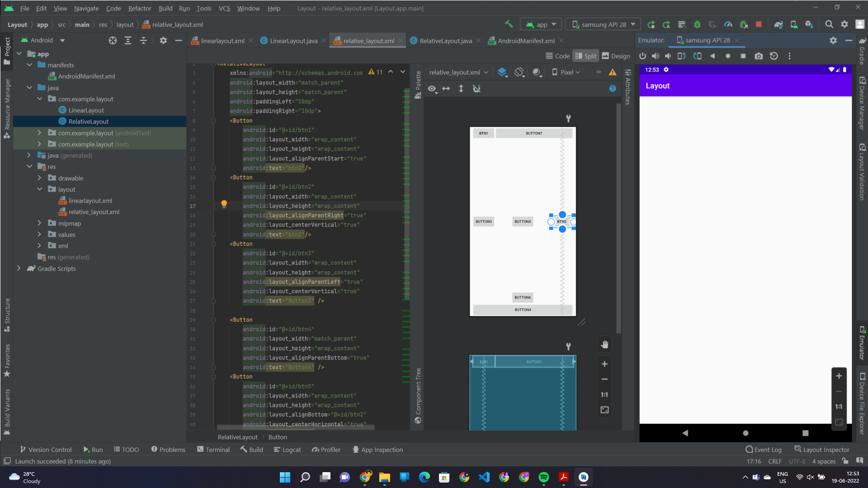Click Collapse All icon in Project panel
The width and height of the screenshot is (868, 488).
click(143, 40)
